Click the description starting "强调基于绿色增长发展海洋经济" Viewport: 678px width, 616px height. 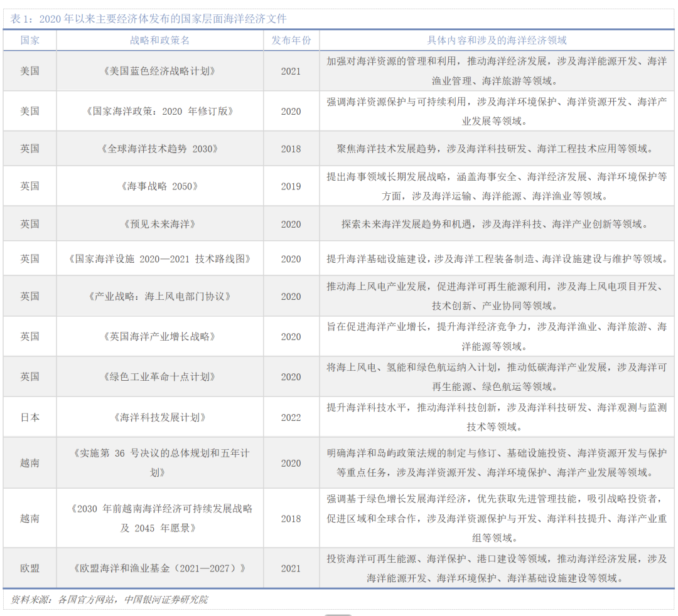[x=497, y=518]
